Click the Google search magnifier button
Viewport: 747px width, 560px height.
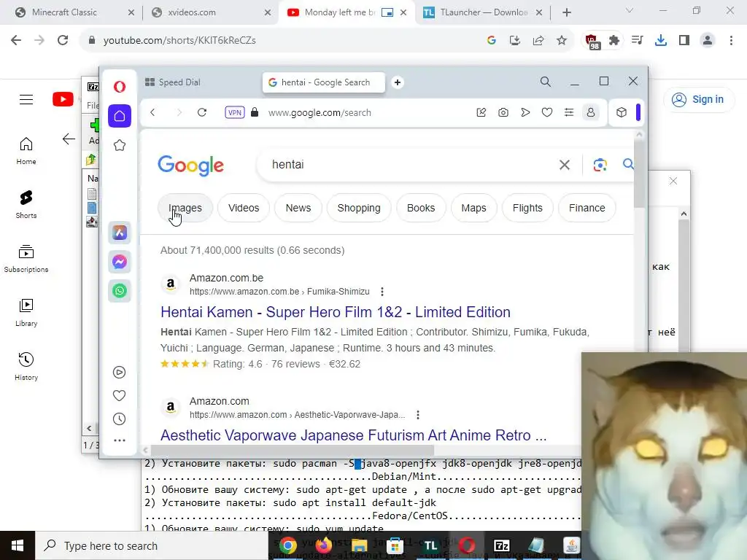click(628, 164)
